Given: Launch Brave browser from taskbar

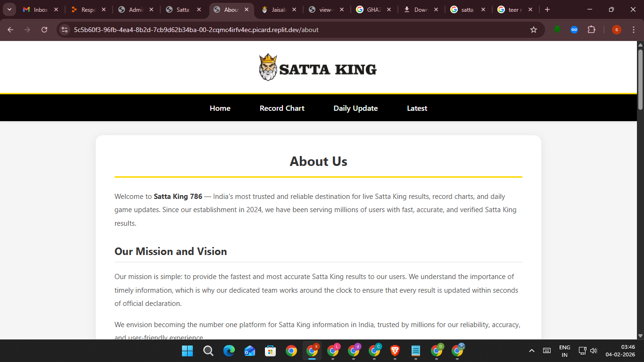Looking at the screenshot, I should 395,351.
